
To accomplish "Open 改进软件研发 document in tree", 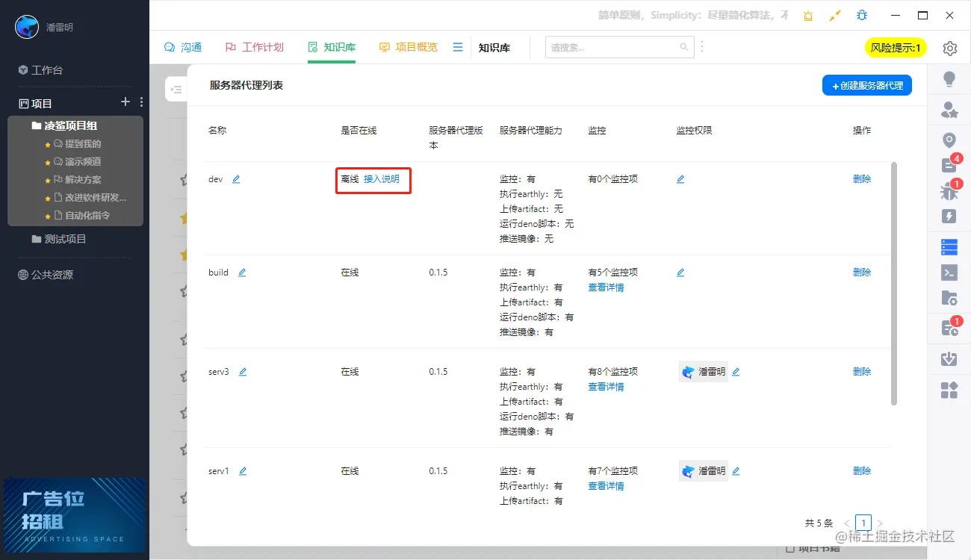I will [90, 198].
